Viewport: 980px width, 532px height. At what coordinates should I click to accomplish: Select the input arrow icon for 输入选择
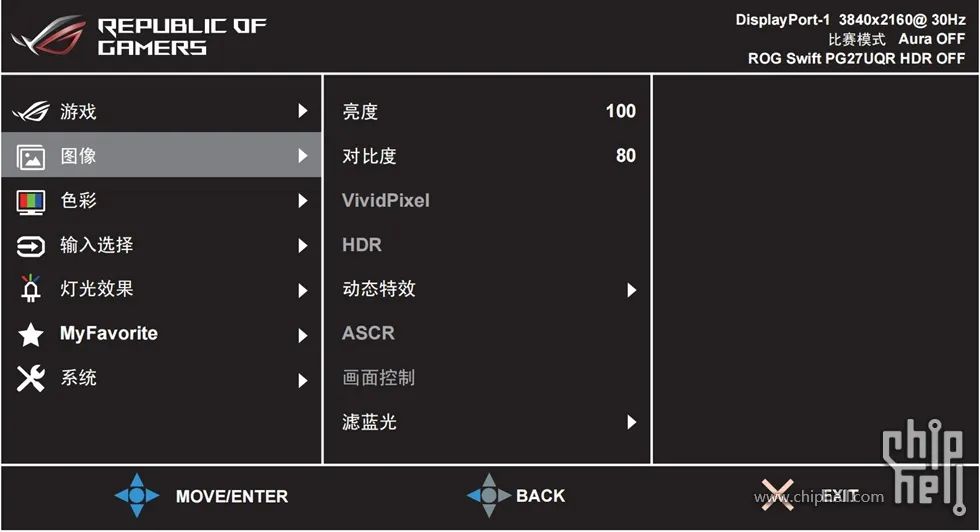click(31, 246)
